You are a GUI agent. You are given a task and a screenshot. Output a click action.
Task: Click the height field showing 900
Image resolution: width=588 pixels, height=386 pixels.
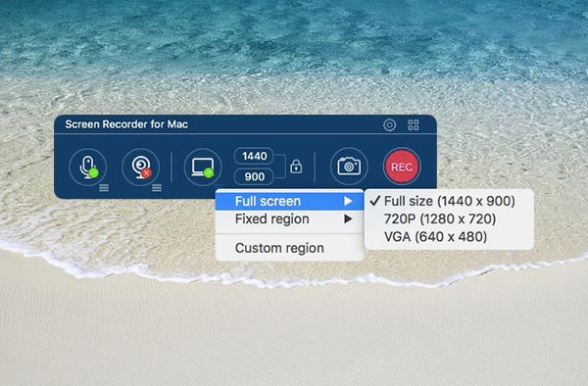click(254, 176)
